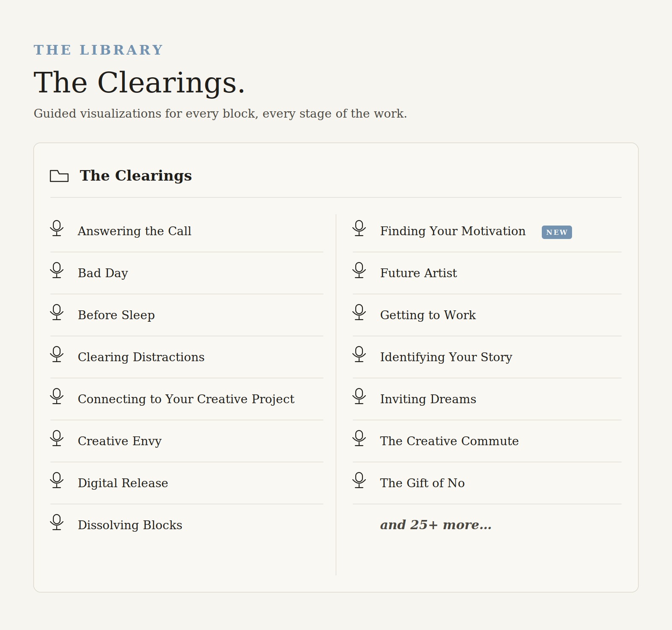Click the microphone icon beside Before Sleep
Viewport: 672px width, 630px height.
coord(57,312)
